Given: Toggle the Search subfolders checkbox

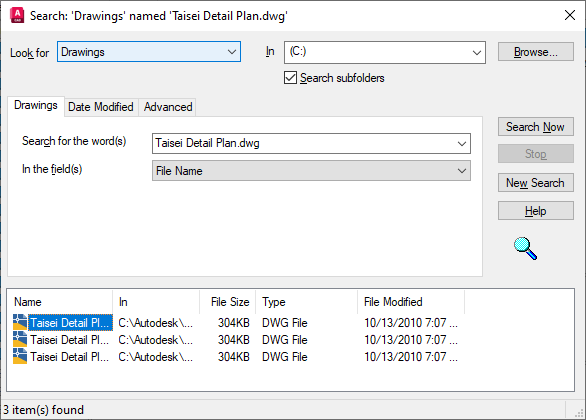Looking at the screenshot, I should tap(290, 78).
